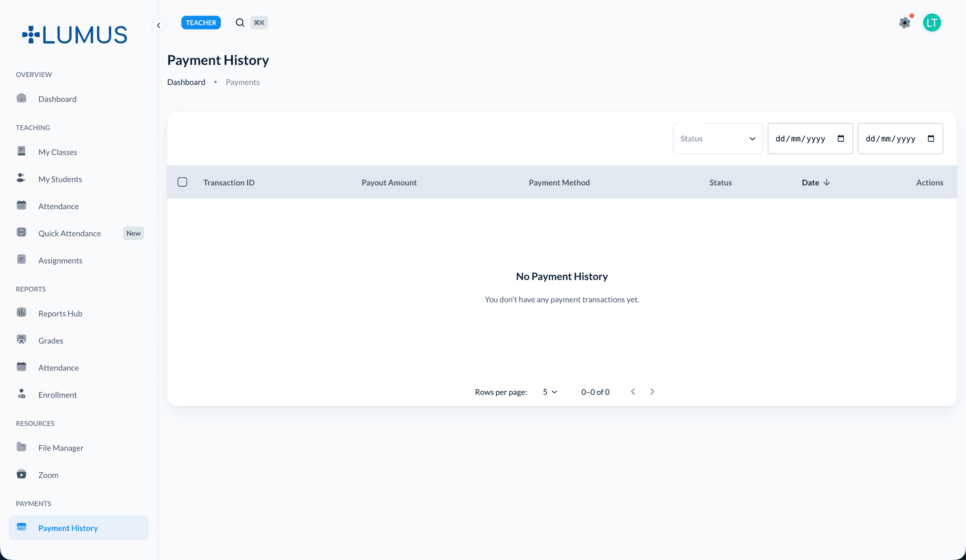This screenshot has height=560, width=966.
Task: Click the Transaction ID column header
Action: [229, 182]
